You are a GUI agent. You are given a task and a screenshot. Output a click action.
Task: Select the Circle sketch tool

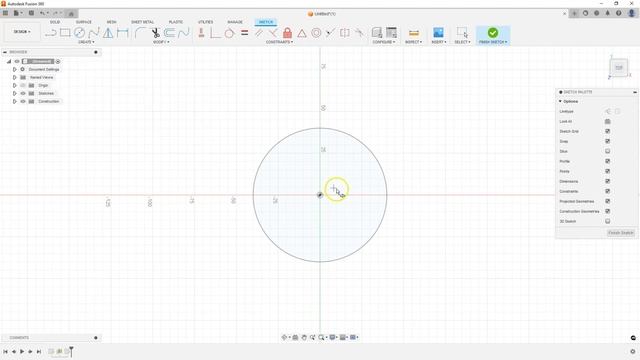(79, 33)
